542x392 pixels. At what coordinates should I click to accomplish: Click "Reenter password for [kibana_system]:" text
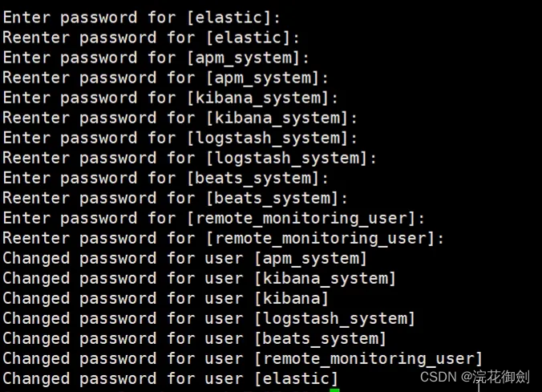click(x=180, y=118)
